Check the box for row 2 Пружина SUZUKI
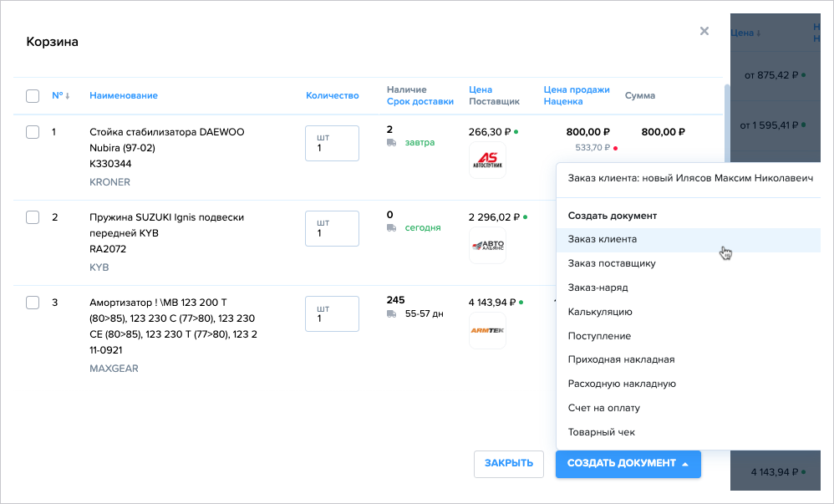The height and width of the screenshot is (504, 834). point(33,217)
